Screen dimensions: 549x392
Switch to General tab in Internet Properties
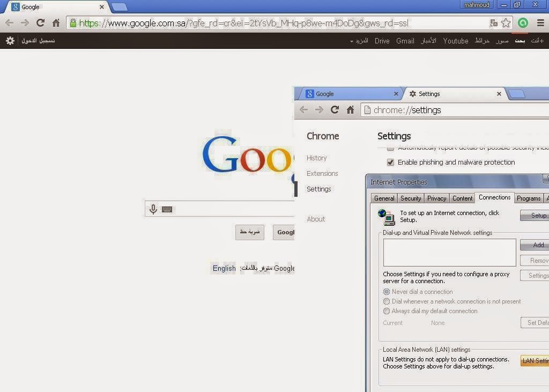point(384,198)
